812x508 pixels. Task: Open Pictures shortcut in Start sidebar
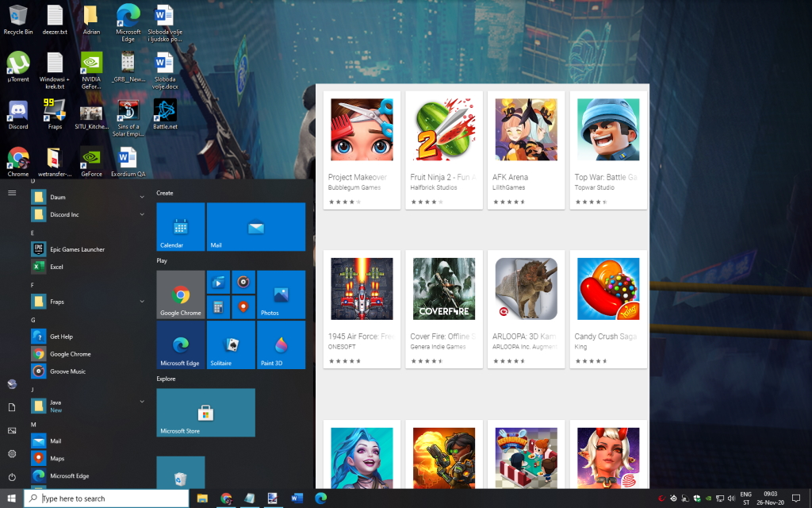click(12, 430)
